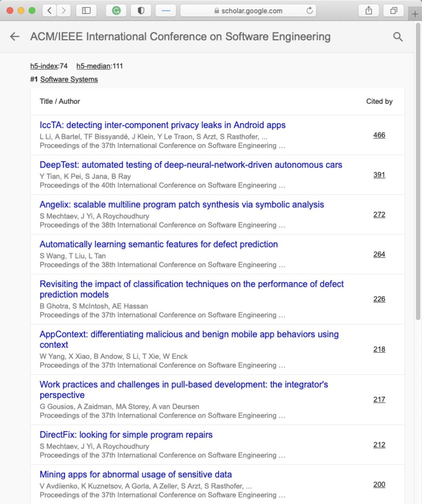Image resolution: width=422 pixels, height=504 pixels.
Task: Click the reload page icon in address bar
Action: 310,10
